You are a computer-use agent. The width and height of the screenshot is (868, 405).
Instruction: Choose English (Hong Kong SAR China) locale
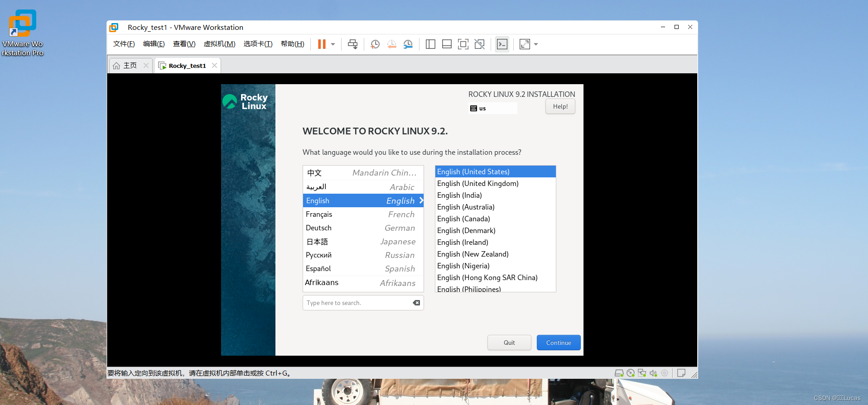click(x=495, y=277)
